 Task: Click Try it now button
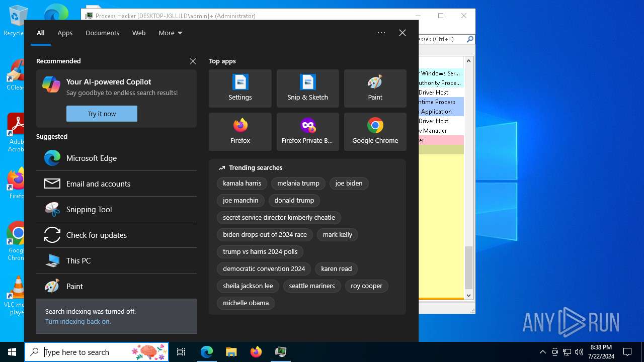(102, 114)
